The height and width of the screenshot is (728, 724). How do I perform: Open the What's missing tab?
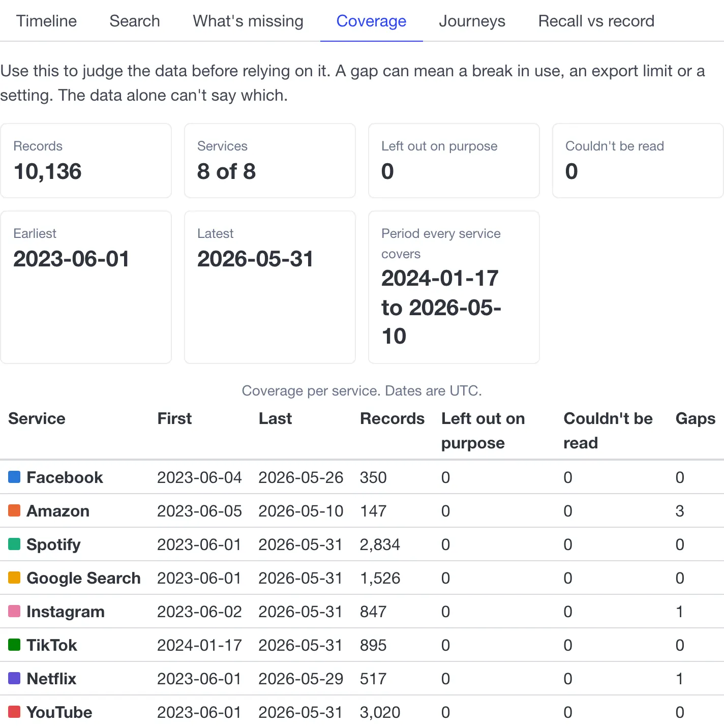point(248,21)
